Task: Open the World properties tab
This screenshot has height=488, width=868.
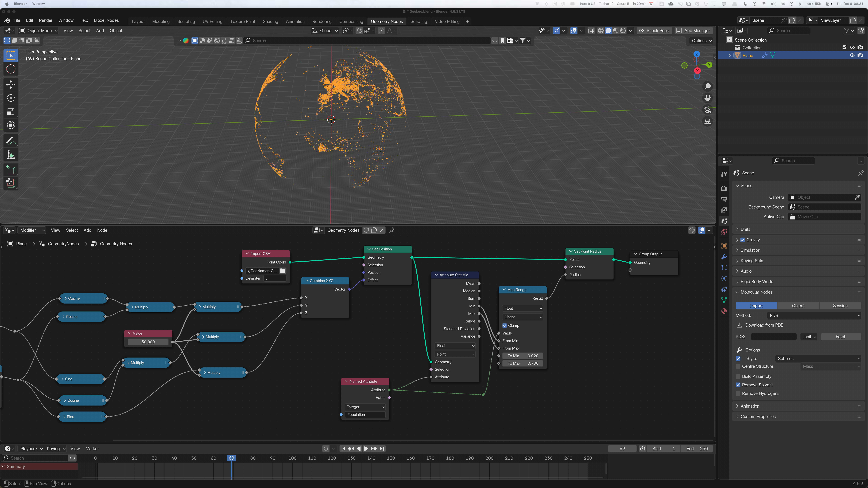Action: (x=724, y=232)
